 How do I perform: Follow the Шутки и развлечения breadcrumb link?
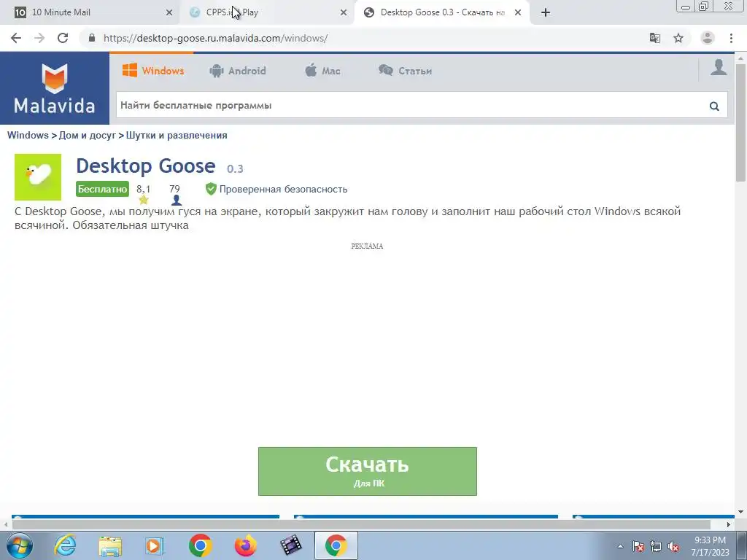(177, 135)
